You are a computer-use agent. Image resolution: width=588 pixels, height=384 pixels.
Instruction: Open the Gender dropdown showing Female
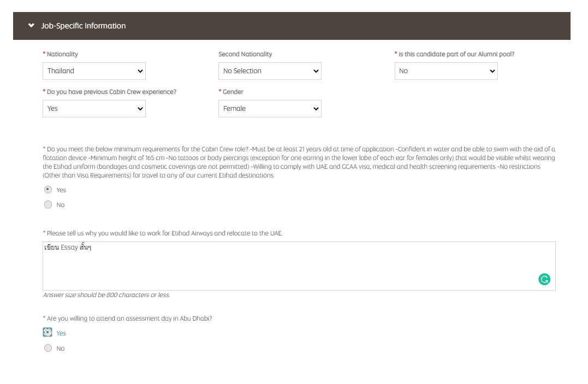[x=270, y=109]
